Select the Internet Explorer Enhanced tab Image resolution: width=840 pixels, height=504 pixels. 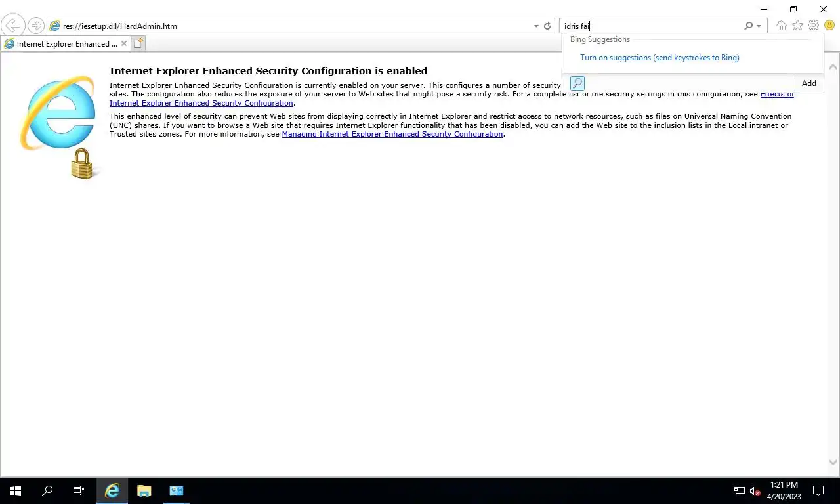66,44
